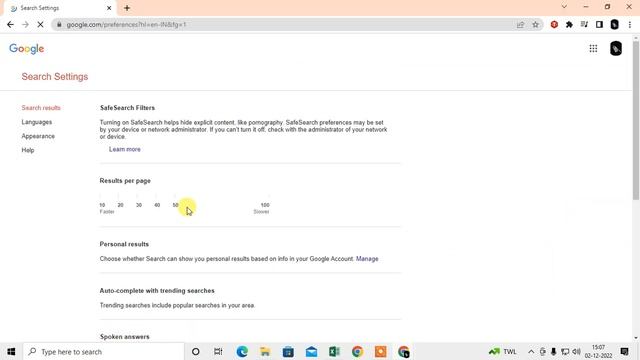
Task: Open the taskbar clock and date
Action: [598, 351]
